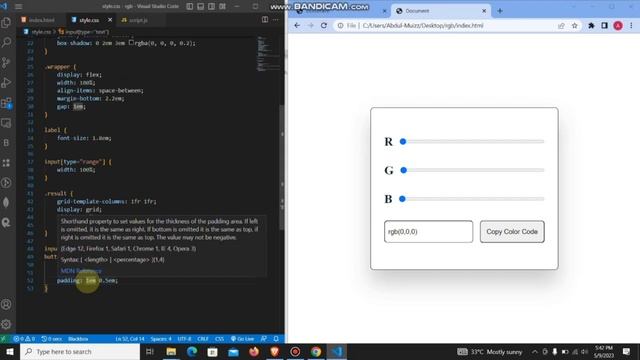Open the Windows Start menu
The image size is (640, 360).
[10, 351]
